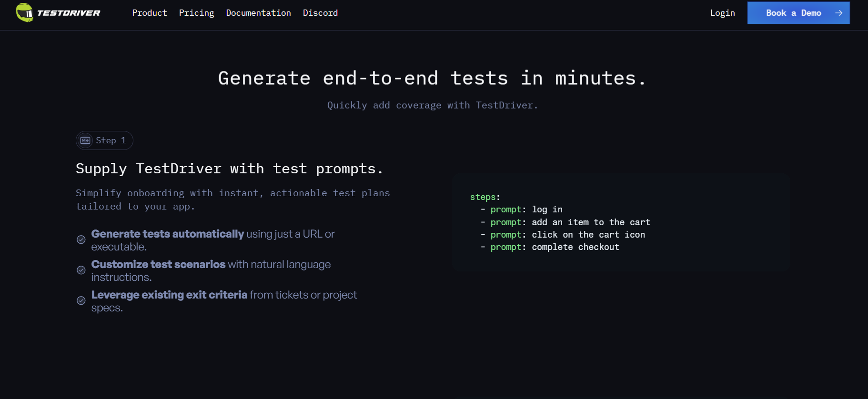Click the 'add an item to the cart' line
This screenshot has height=399, width=868.
point(565,222)
